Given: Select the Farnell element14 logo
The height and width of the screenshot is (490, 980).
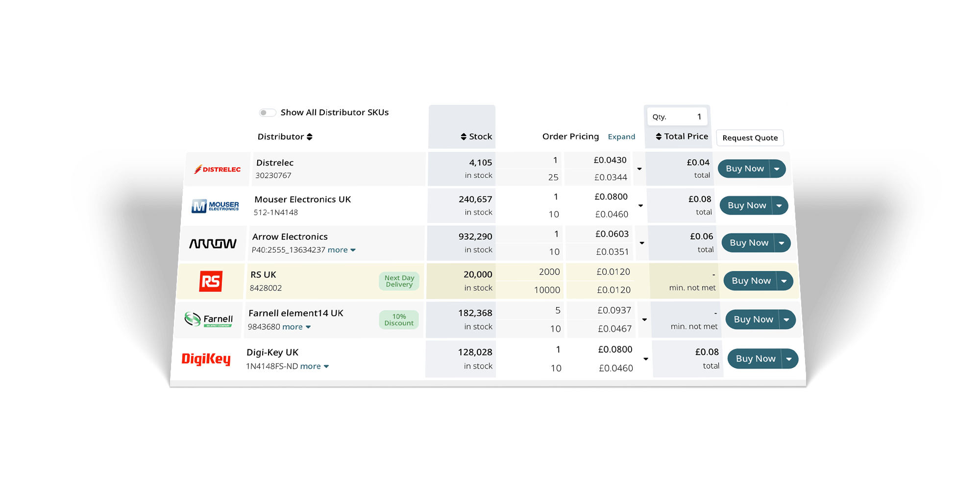Looking at the screenshot, I should (x=208, y=319).
